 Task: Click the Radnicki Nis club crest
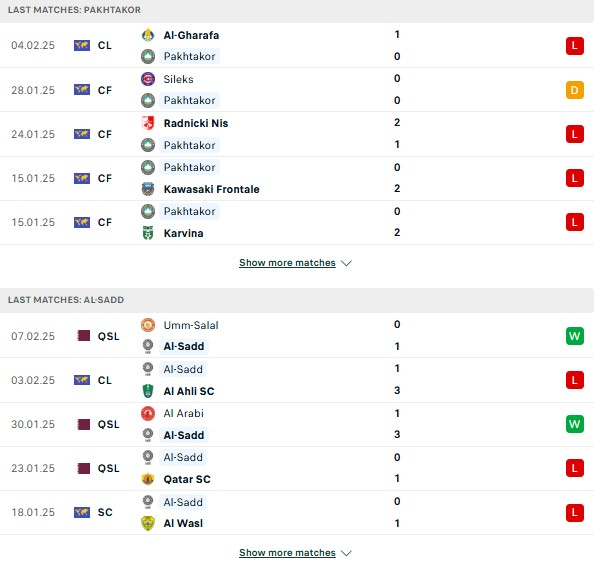[x=148, y=123]
